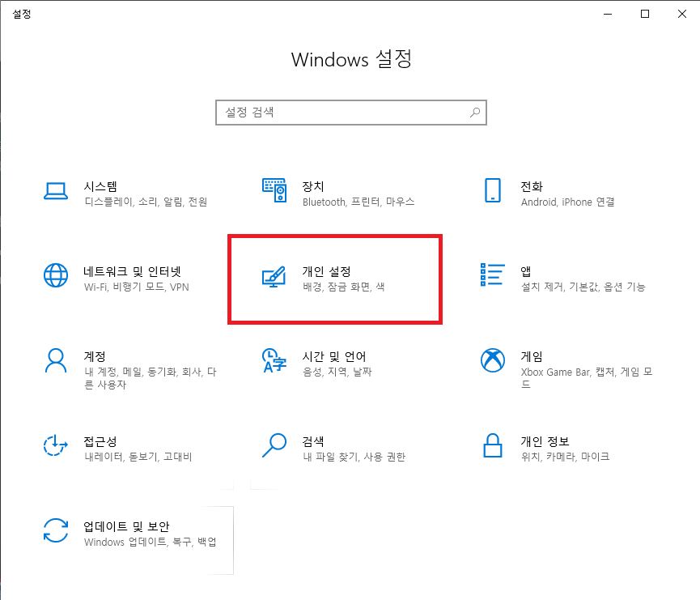This screenshot has width=700, height=600.
Task: Open the 계정 category title
Action: point(95,356)
